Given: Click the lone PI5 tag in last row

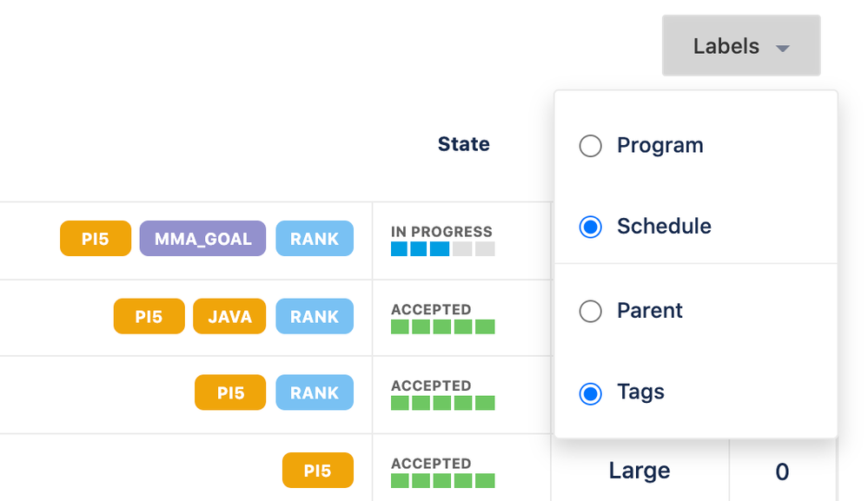Looking at the screenshot, I should [317, 471].
